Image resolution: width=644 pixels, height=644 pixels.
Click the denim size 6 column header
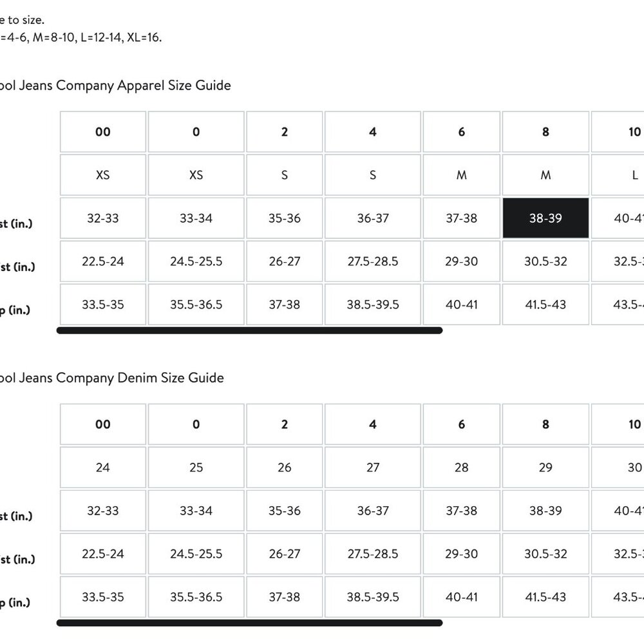coord(462,424)
